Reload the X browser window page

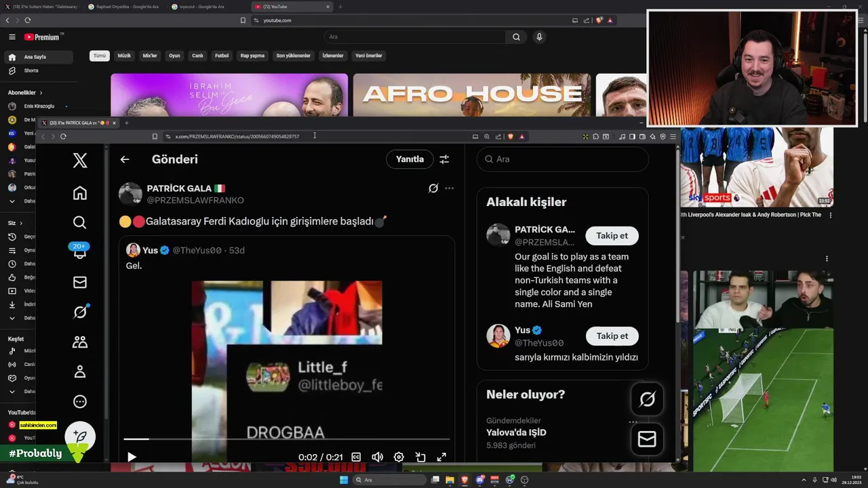pos(63,136)
